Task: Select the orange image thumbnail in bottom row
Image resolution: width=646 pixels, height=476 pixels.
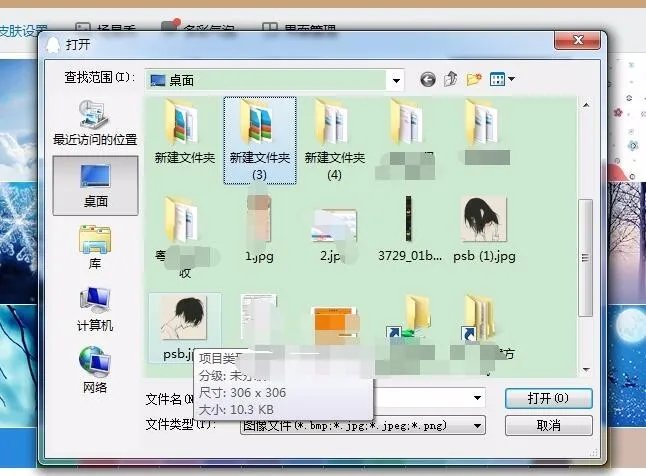Action: [335, 328]
